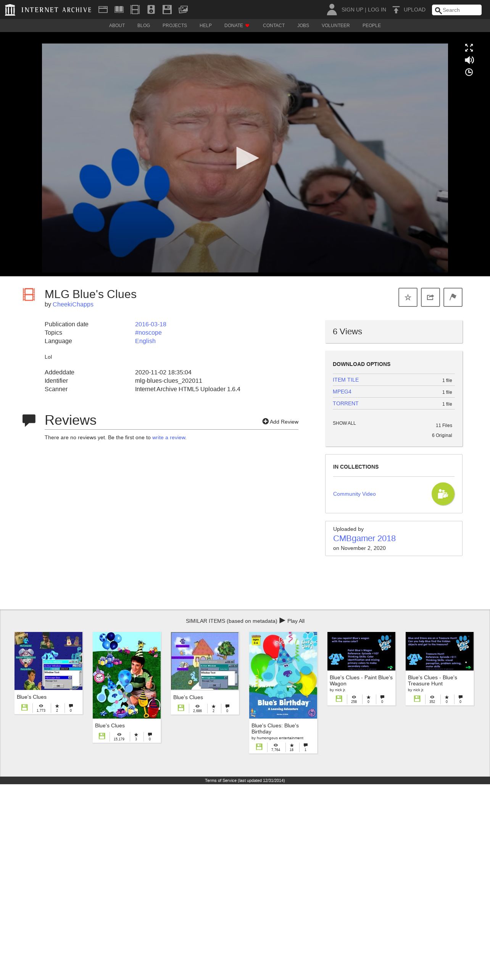Click 'Blue's Clues - Paint Blue's Wagon' title
This screenshot has width=490, height=980.
tap(361, 680)
